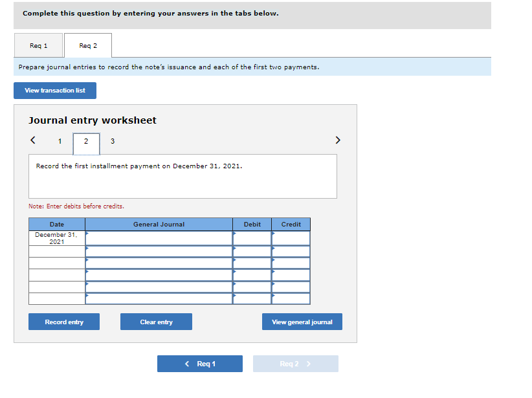This screenshot has height=398, width=532.
Task: Click the Debit field in fourth row
Action: [252, 275]
